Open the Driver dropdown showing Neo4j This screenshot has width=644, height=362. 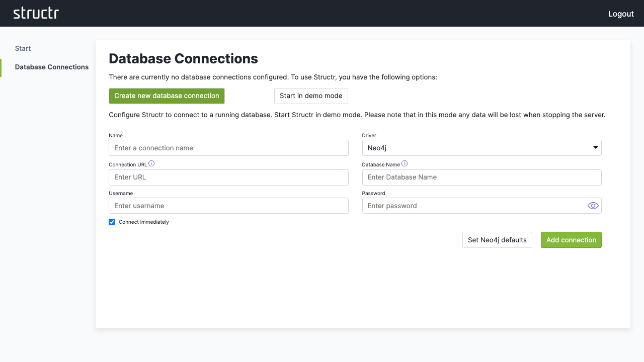pyautogui.click(x=481, y=147)
